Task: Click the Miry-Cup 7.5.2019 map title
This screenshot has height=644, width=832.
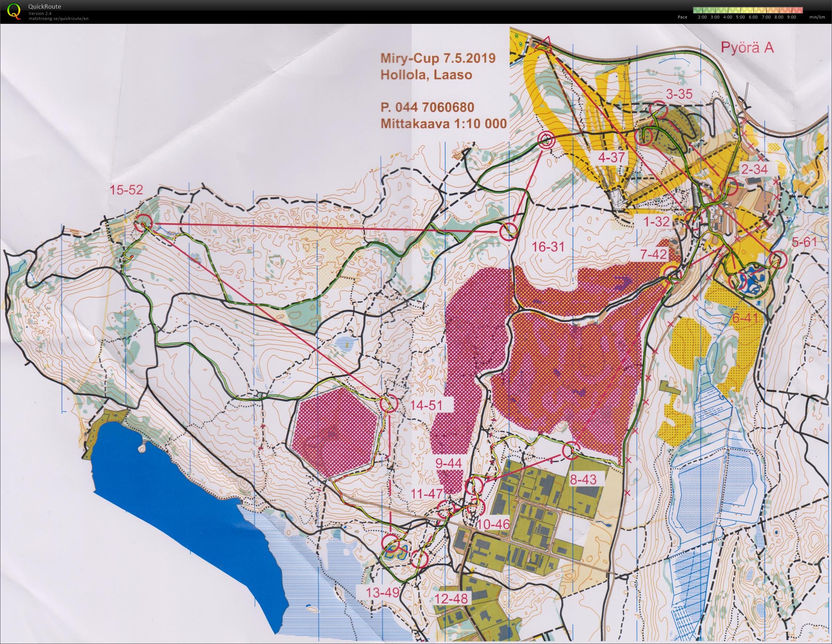Action: pos(438,58)
